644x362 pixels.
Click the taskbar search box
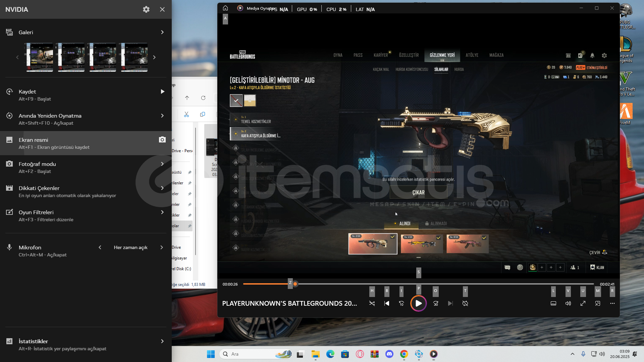[256, 354]
